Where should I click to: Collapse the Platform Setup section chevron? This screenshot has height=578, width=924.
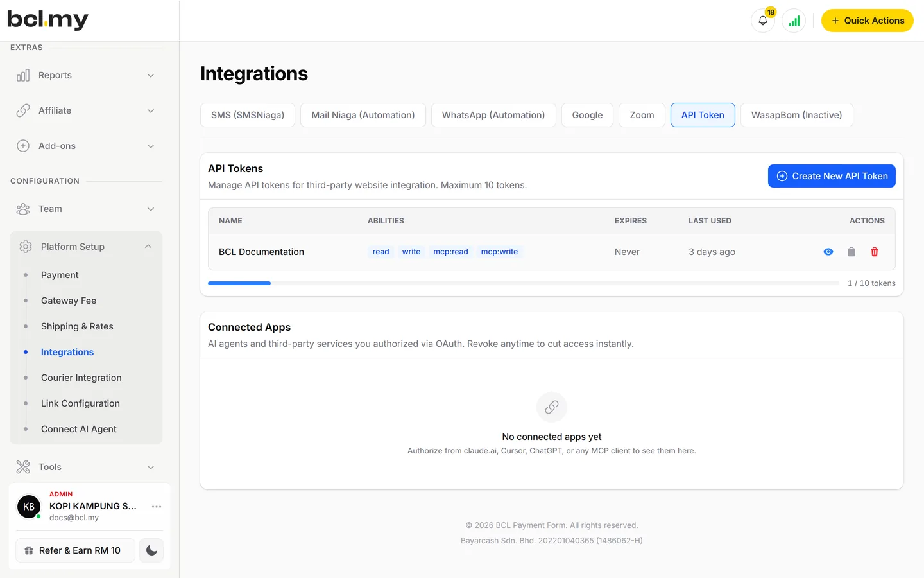coord(148,247)
